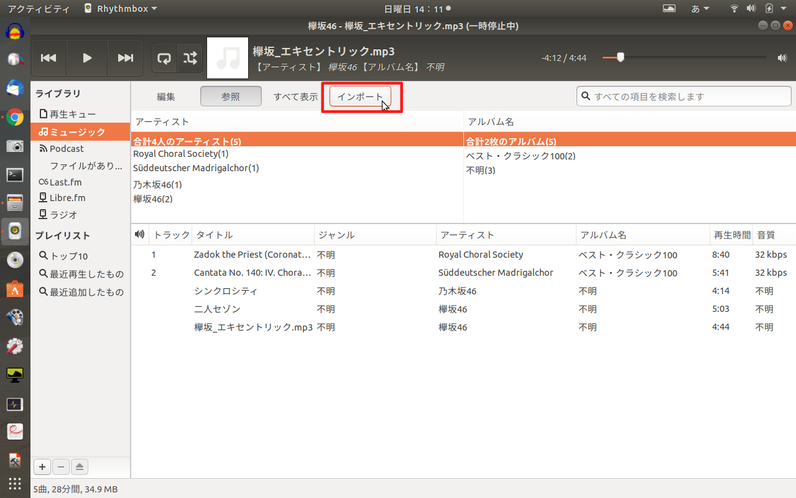The height and width of the screenshot is (498, 796).
Task: Select Süddeutscher Madrigalchor(1) artist
Action: coord(297,168)
